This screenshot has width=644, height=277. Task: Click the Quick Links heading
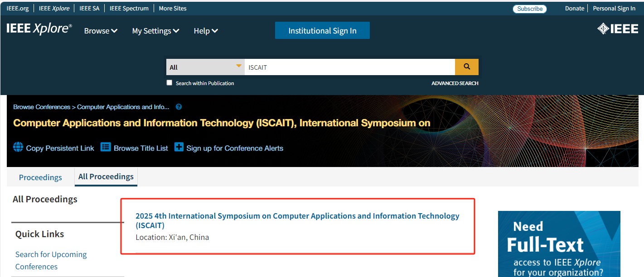39,234
